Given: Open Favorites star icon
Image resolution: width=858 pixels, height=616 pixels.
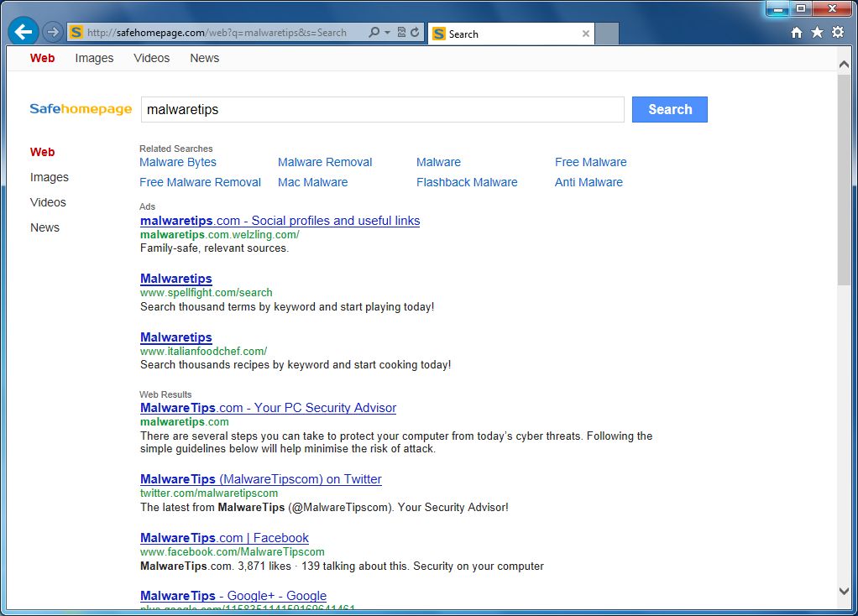Looking at the screenshot, I should [817, 33].
